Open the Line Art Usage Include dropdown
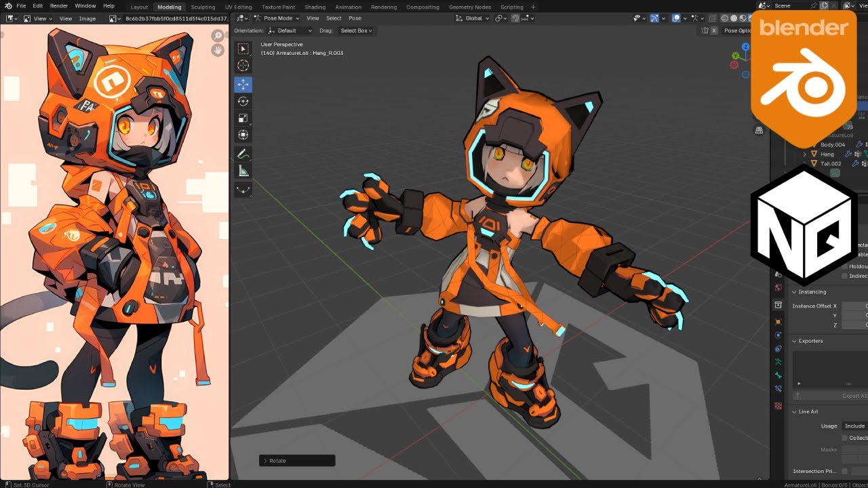The width and height of the screenshot is (868, 488). tap(854, 426)
